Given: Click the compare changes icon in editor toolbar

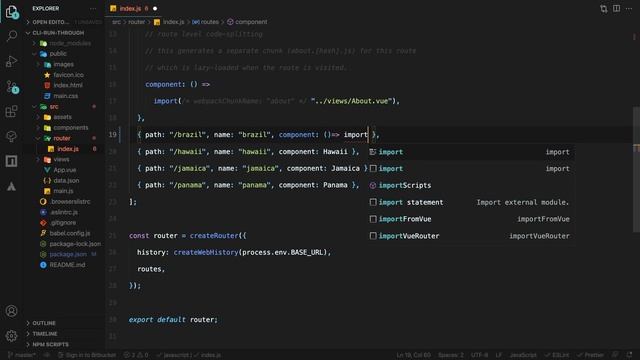Looking at the screenshot, I should coord(604,9).
